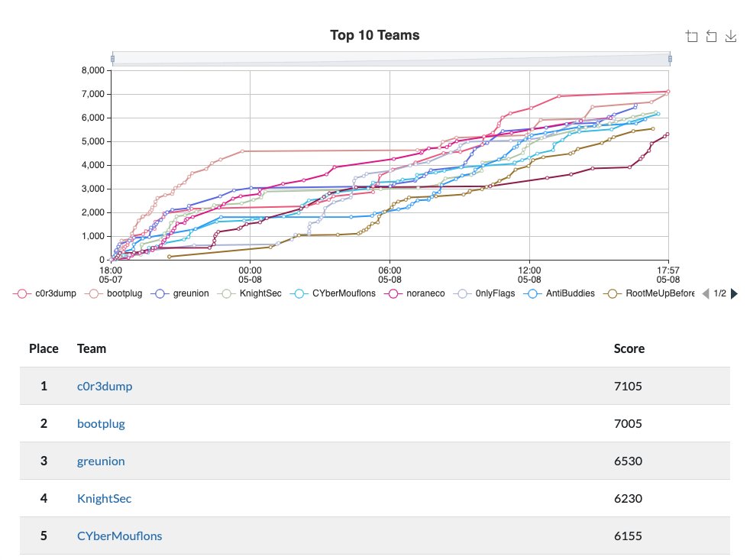Toggle noraneco series in legend

click(414, 293)
